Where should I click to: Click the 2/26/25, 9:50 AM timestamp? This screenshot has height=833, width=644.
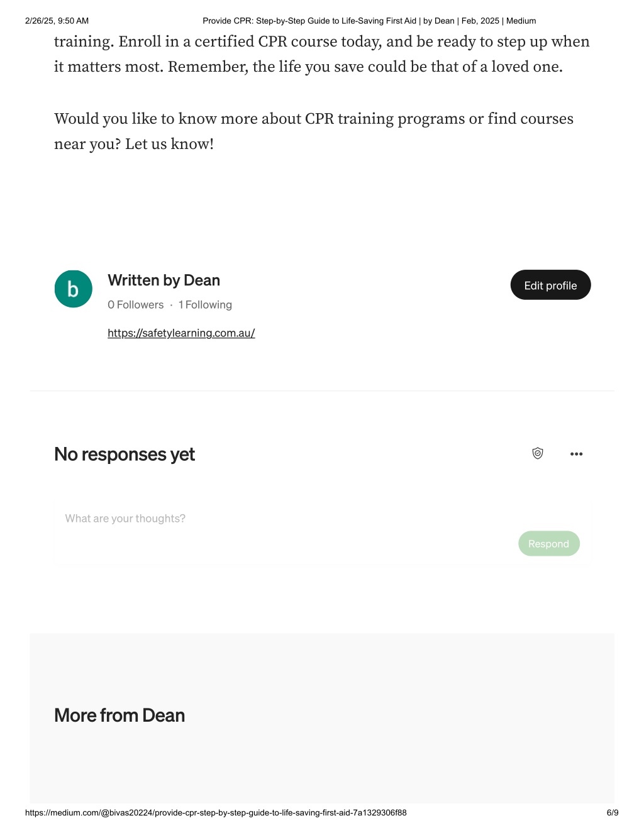coord(57,21)
